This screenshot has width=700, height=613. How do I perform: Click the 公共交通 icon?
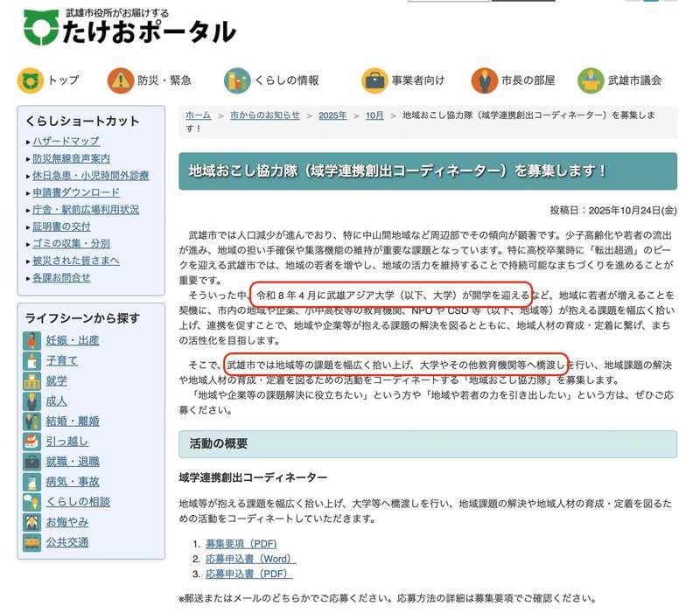pyautogui.click(x=32, y=542)
